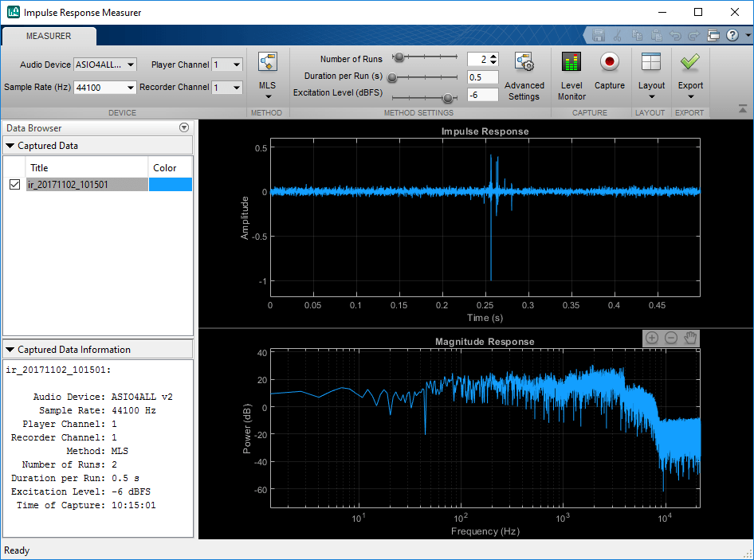The height and width of the screenshot is (560, 754).
Task: Enable Zoom In on the Magnitude Response plot
Action: click(652, 338)
